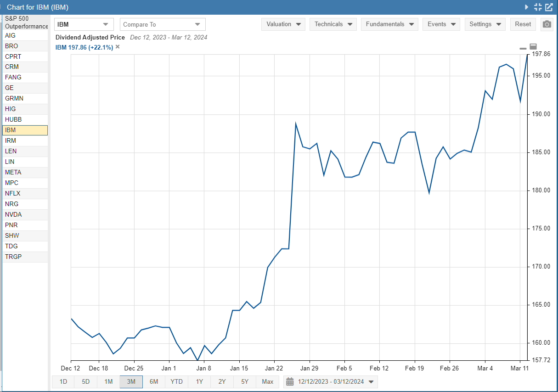Switch chart range to Max
Screen dimensions: 558x392
[x=267, y=381]
